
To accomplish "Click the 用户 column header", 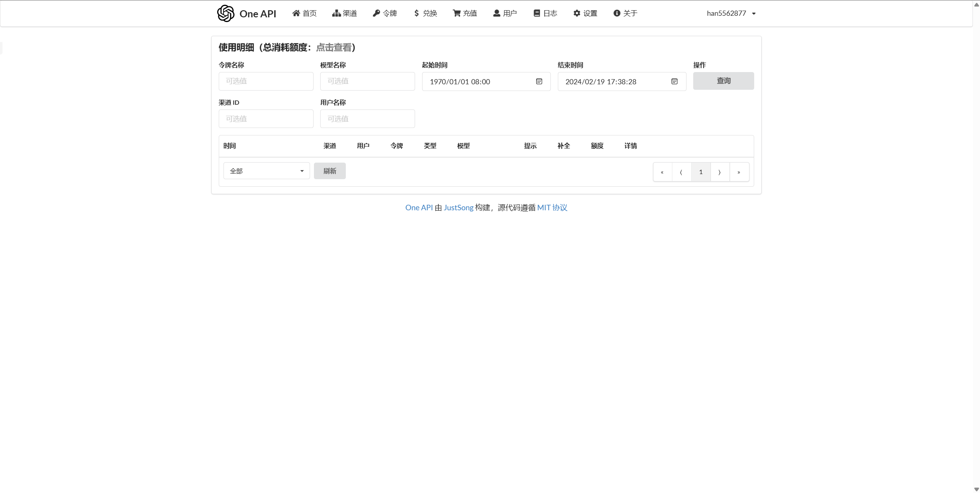I will pyautogui.click(x=363, y=146).
